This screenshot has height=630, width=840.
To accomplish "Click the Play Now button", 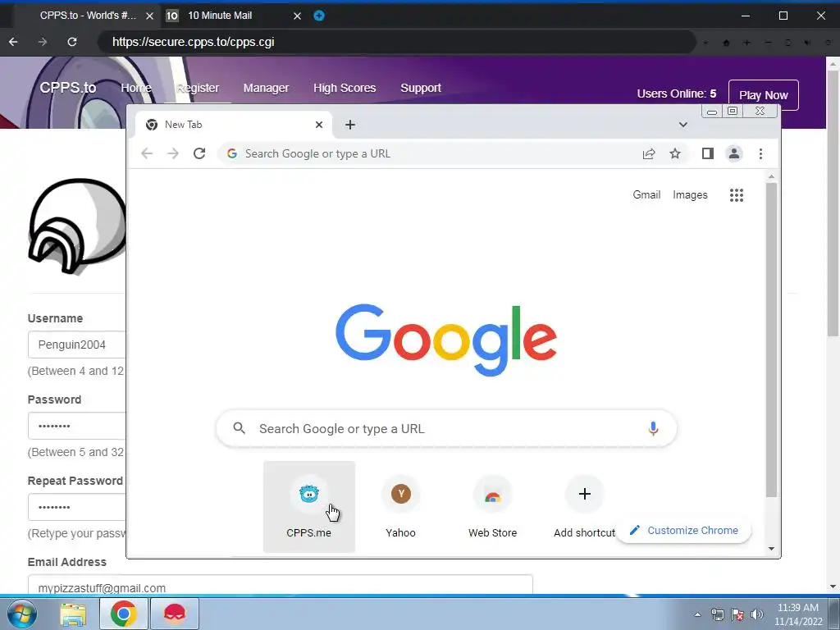I will (x=764, y=95).
